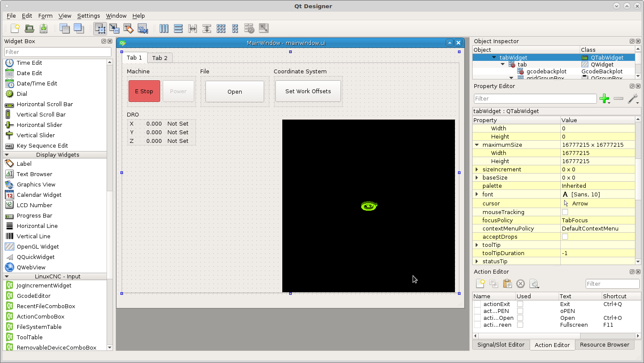Select the Edit Widgets mode icon
Screen dimensions: 644x363
tap(100, 28)
